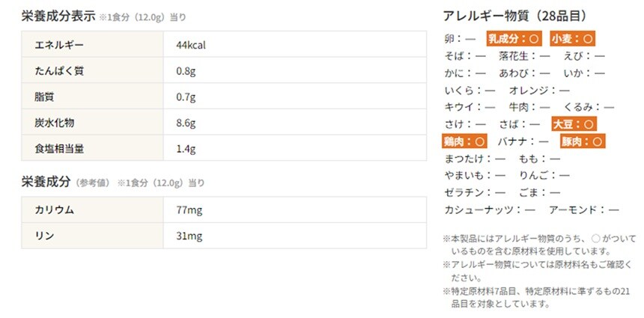Click the 炭水化物 row label
This screenshot has height=318, width=644.
tap(55, 123)
